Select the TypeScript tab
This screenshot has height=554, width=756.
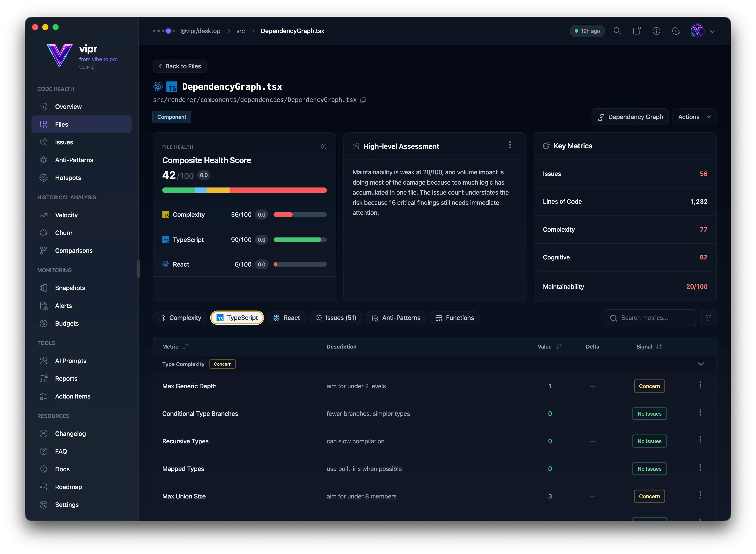[x=237, y=318]
